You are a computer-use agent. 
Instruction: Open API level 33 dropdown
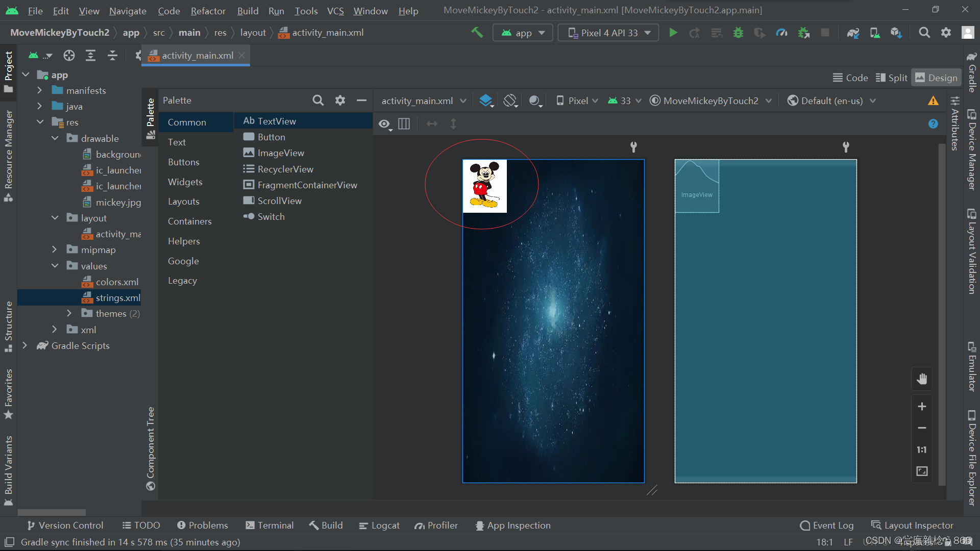[x=624, y=101]
